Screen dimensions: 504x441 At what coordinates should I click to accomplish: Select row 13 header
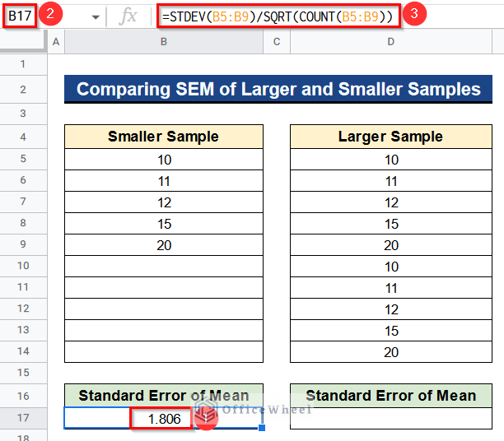coord(23,330)
